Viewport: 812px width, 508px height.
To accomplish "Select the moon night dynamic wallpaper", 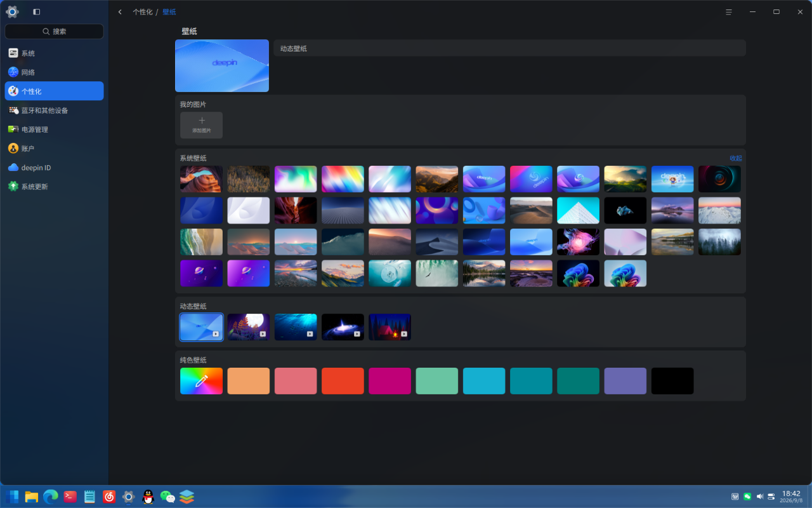I will click(x=249, y=327).
